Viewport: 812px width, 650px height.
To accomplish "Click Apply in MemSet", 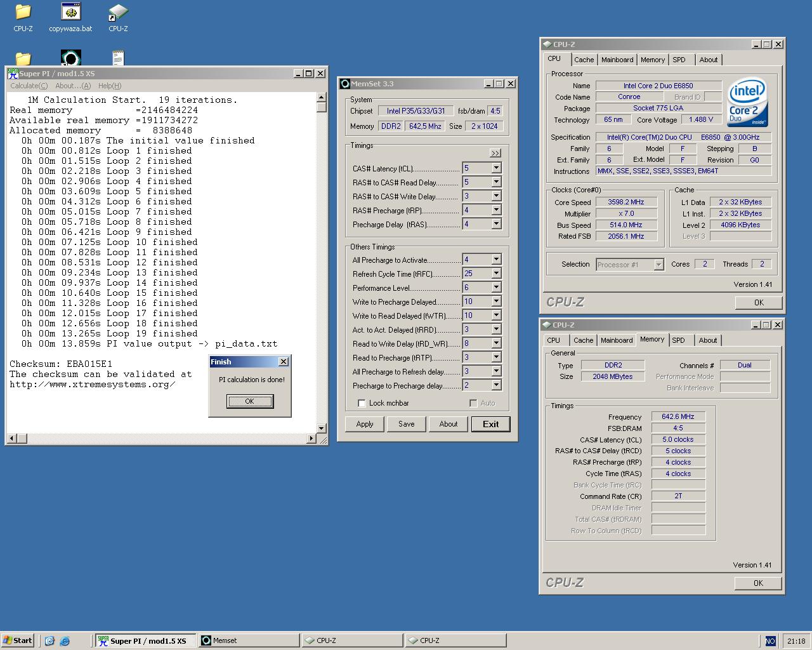I will (365, 424).
